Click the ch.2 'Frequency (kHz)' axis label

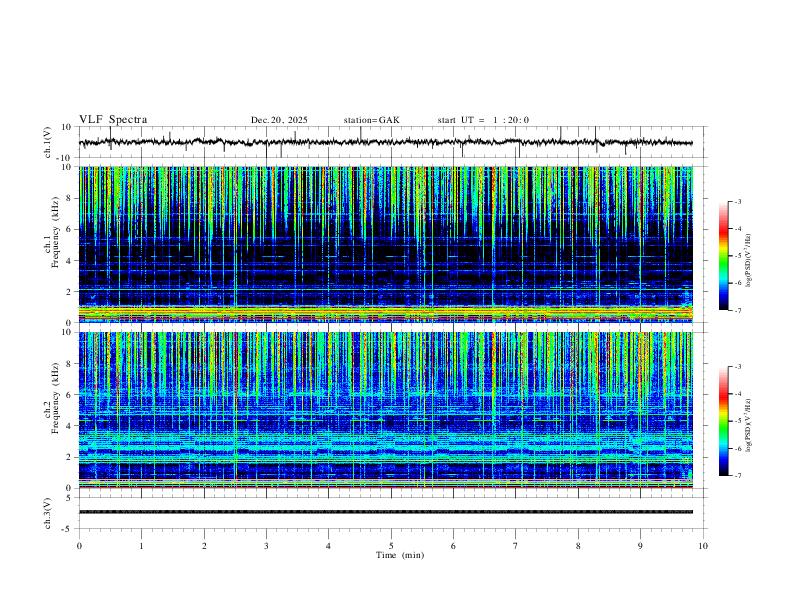click(x=56, y=398)
